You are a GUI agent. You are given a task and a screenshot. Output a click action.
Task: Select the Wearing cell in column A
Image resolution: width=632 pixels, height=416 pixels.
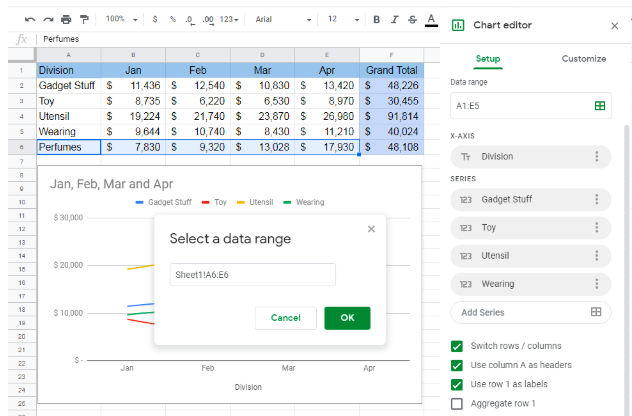coord(69,132)
